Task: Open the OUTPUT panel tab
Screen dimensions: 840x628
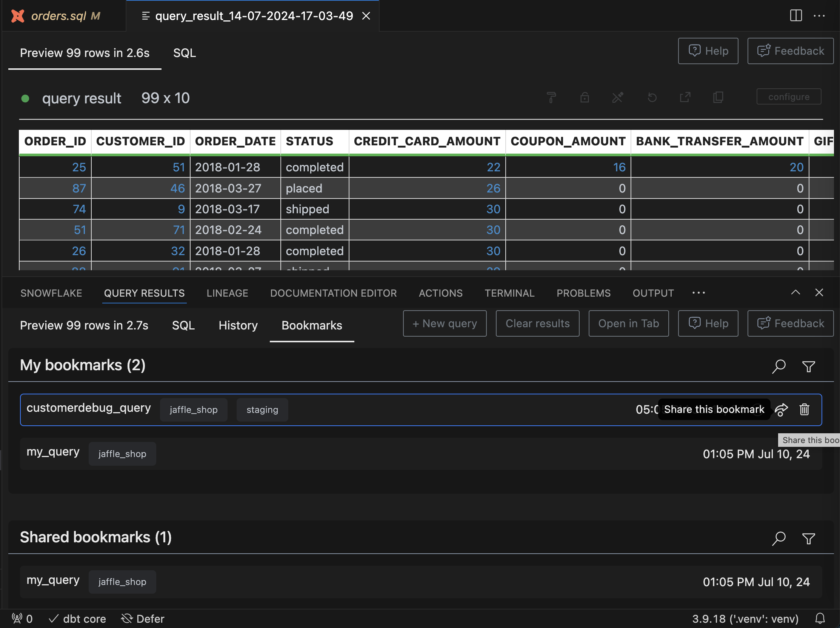Action: coord(653,293)
